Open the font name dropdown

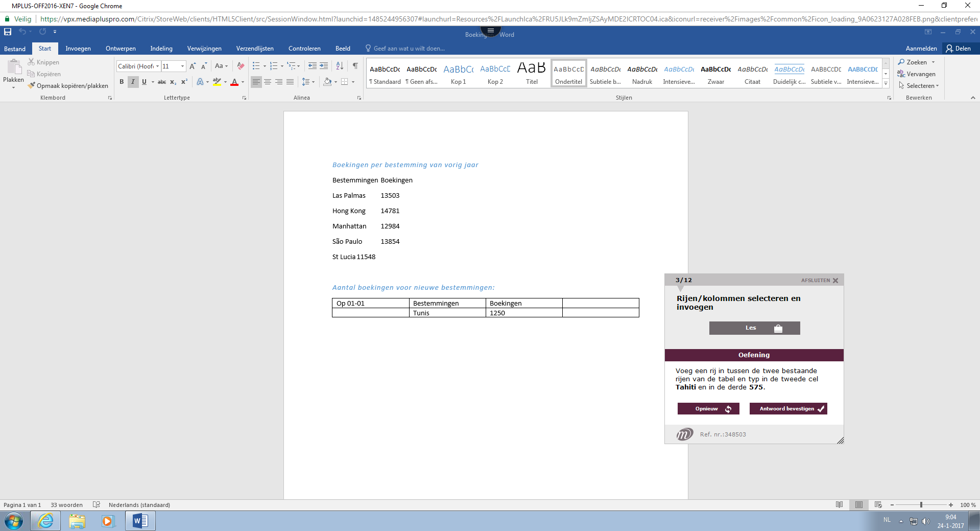(x=157, y=66)
